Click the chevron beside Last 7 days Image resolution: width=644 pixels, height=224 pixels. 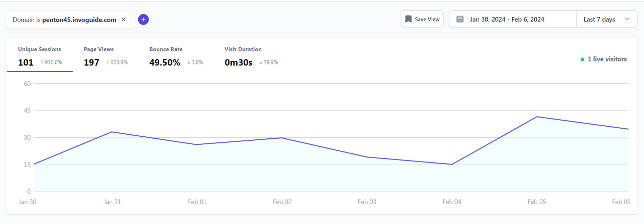627,19
